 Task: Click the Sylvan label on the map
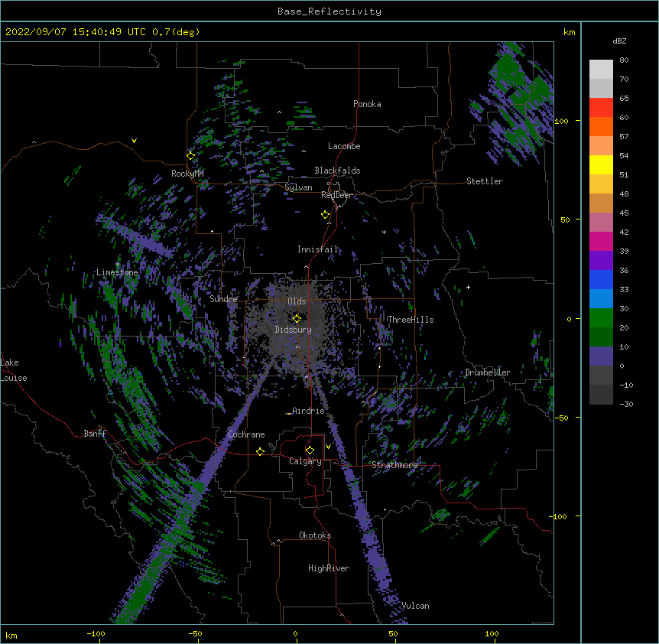coord(298,187)
